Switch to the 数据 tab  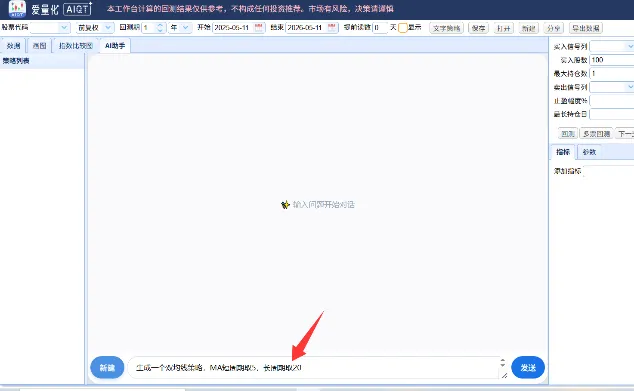(x=13, y=46)
